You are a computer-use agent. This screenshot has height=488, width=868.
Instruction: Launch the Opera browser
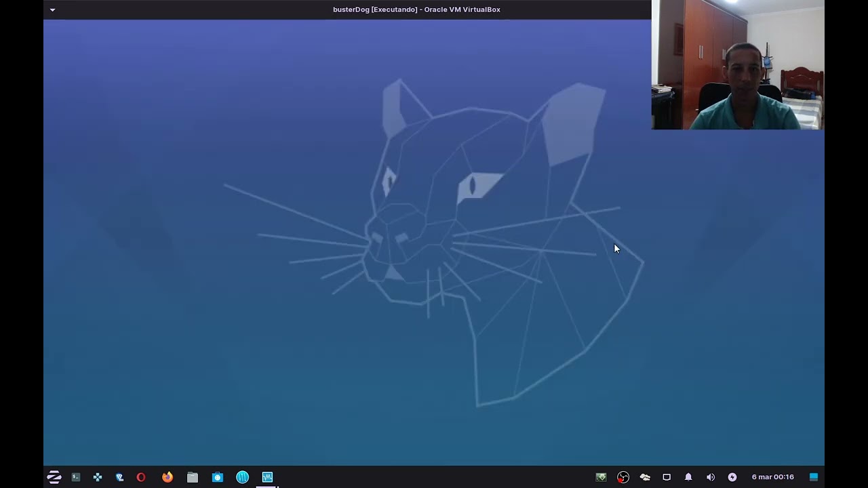(x=141, y=477)
